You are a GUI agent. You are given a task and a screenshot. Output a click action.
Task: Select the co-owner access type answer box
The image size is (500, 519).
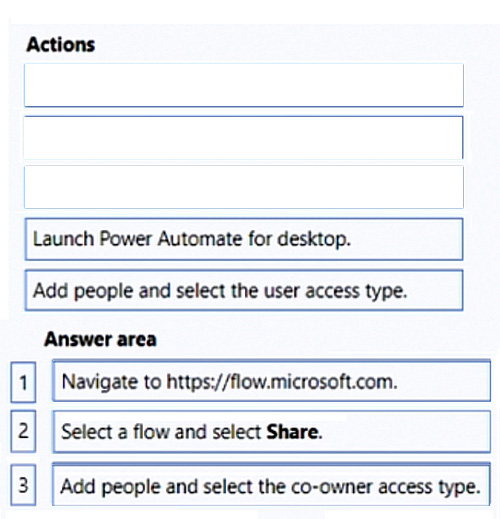[x=271, y=484]
